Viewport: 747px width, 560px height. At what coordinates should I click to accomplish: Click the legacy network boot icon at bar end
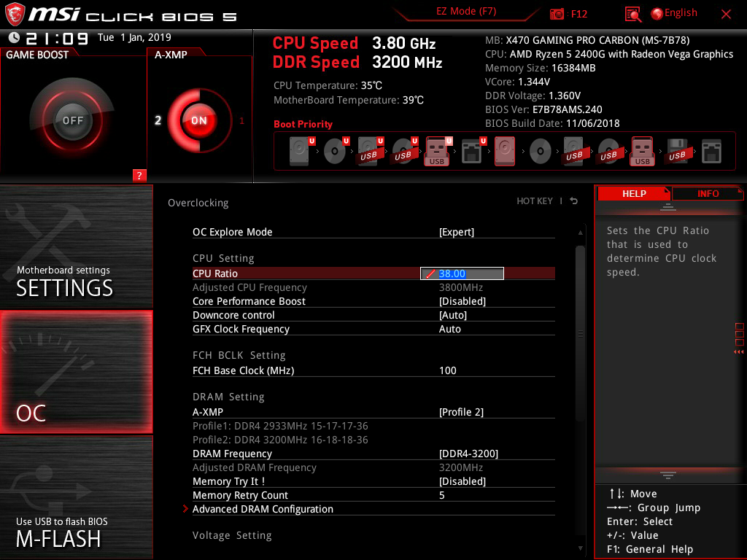pyautogui.click(x=711, y=151)
